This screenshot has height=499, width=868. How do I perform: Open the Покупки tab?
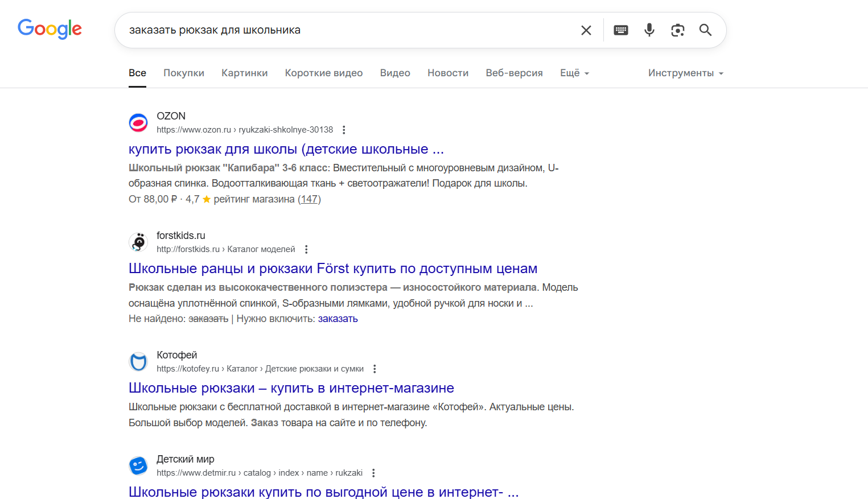pyautogui.click(x=183, y=73)
